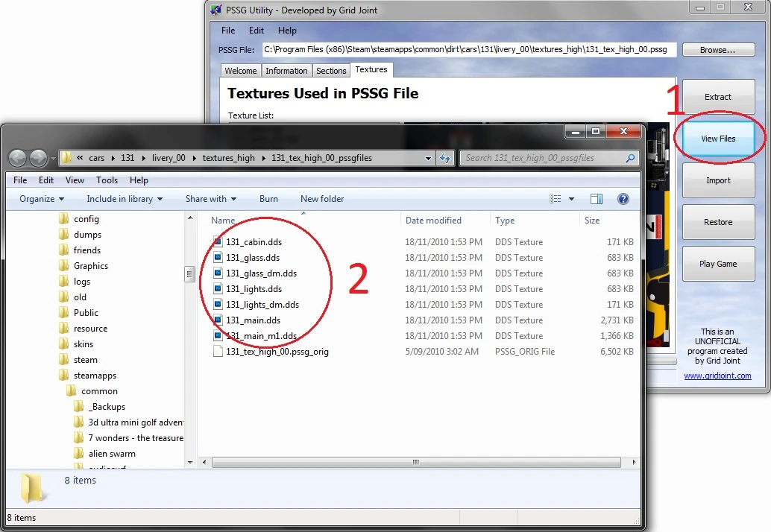Select the 131_glass.dds file icon
The height and width of the screenshot is (532, 771).
click(218, 257)
